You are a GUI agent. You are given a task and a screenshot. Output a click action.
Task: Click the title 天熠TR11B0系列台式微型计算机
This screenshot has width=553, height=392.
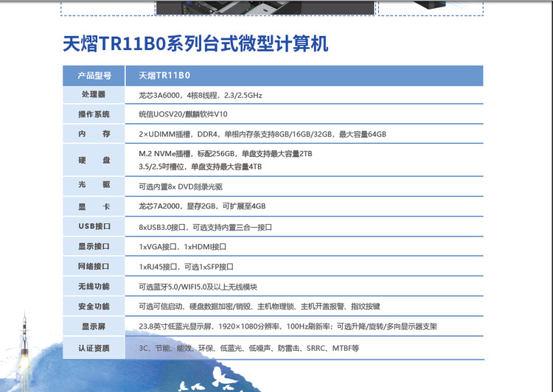coord(195,43)
